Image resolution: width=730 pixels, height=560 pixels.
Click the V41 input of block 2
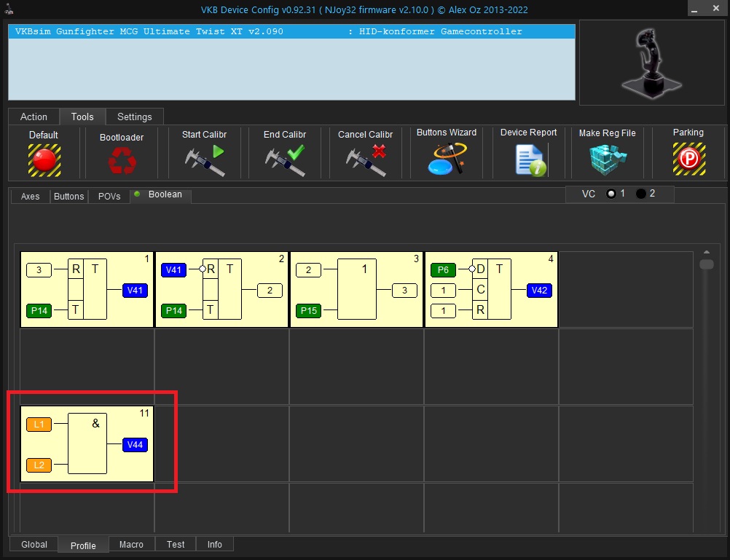click(173, 269)
